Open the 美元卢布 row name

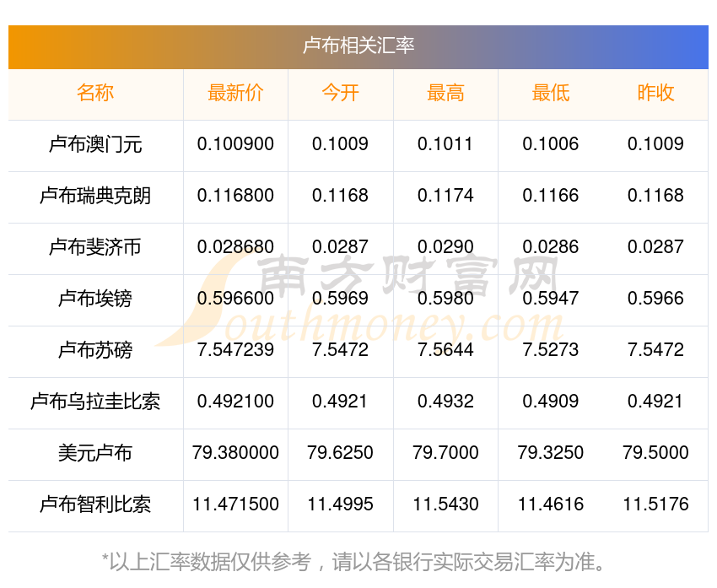pos(95,454)
